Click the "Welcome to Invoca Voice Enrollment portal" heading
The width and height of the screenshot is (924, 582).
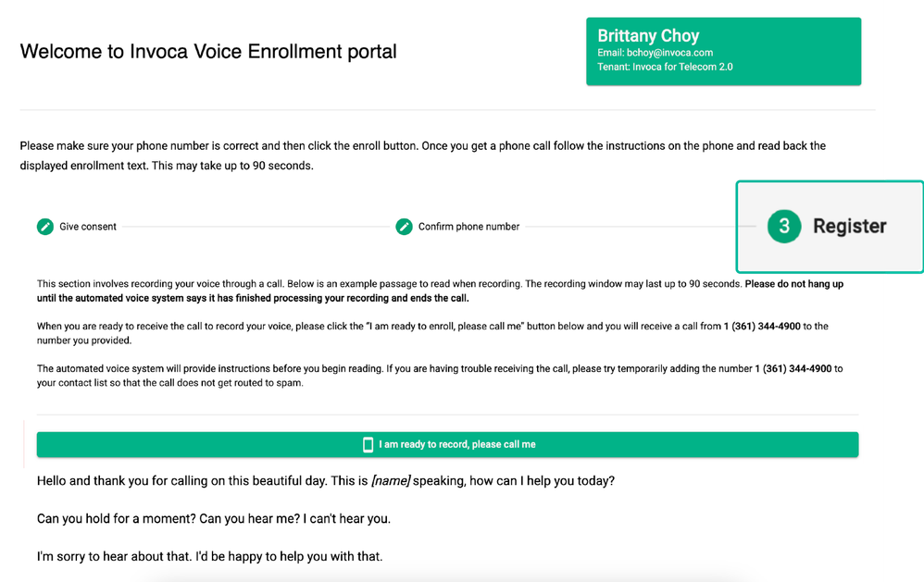click(x=208, y=52)
